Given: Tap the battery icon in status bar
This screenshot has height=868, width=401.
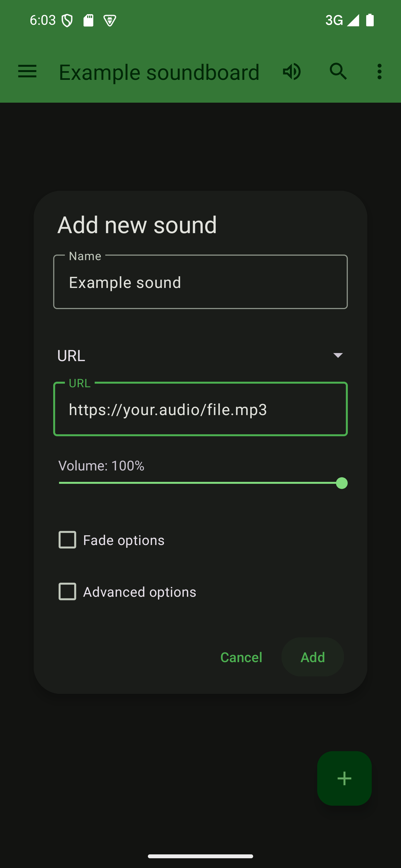Looking at the screenshot, I should click(370, 20).
